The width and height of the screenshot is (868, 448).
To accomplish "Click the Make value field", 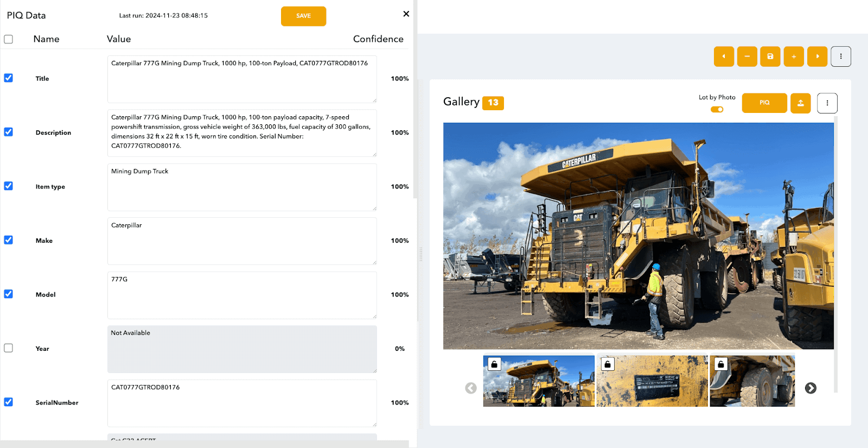I will click(242, 241).
